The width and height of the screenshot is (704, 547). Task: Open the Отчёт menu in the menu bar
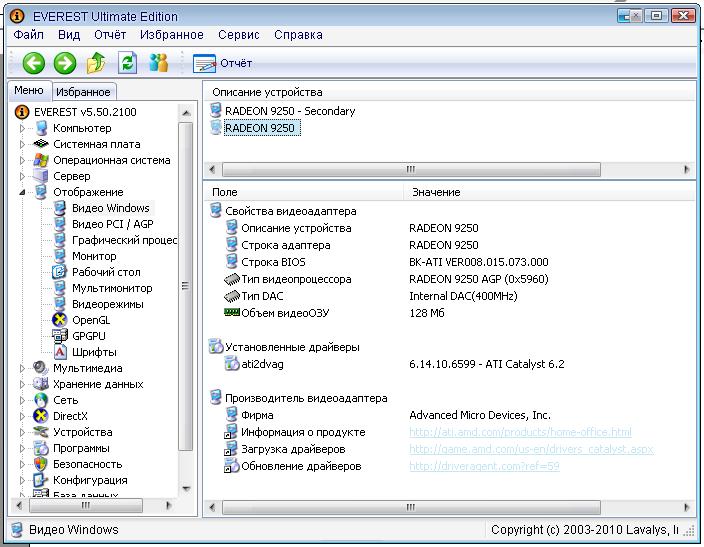tap(110, 35)
